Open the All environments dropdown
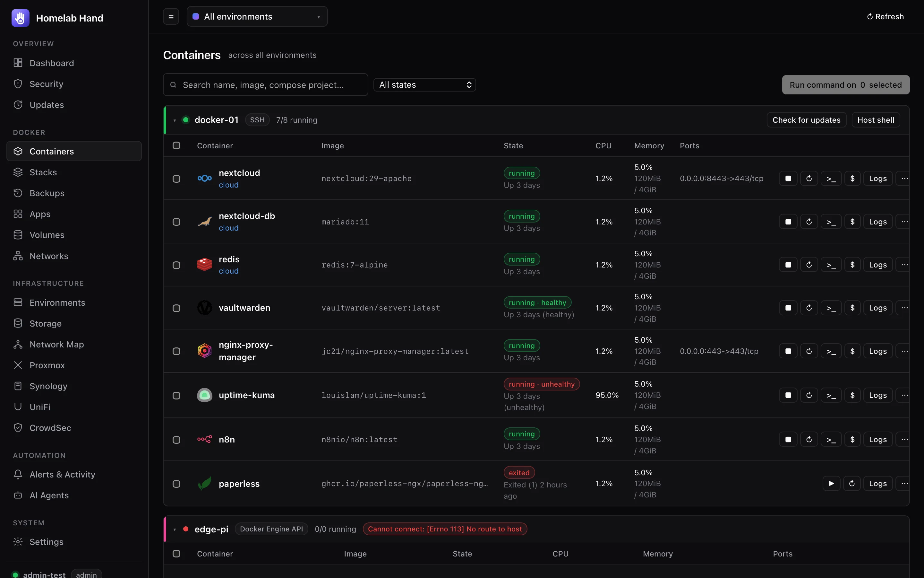 point(257,17)
